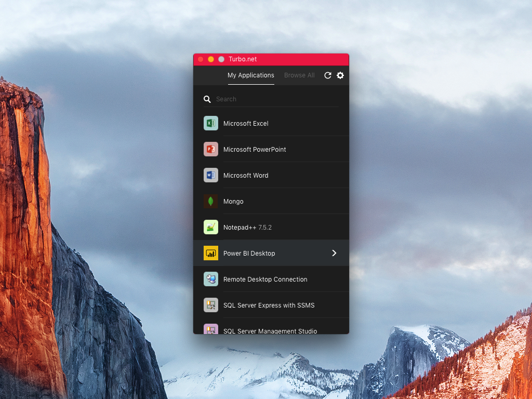This screenshot has height=399, width=532.
Task: Click the Mongo leaf icon
Action: [x=210, y=201]
